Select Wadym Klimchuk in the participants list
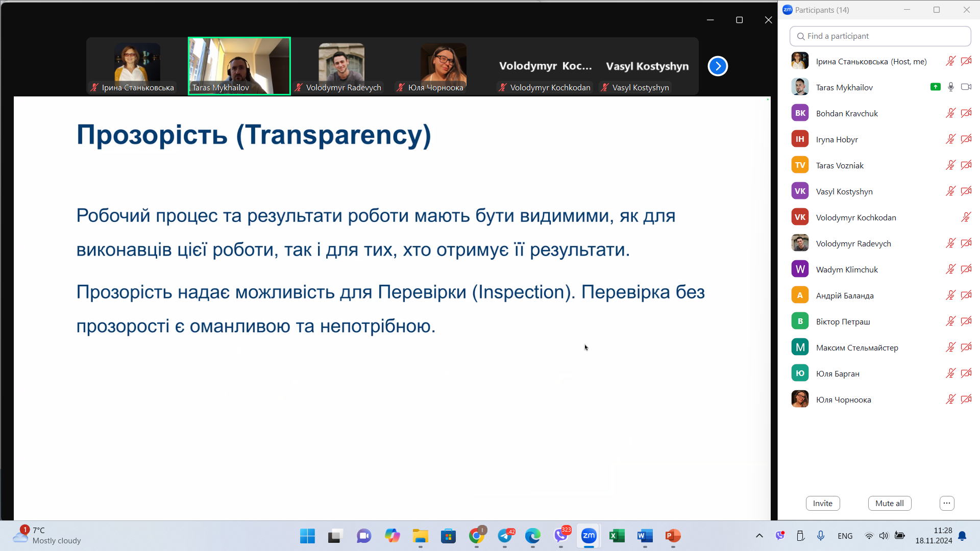This screenshot has height=551, width=980. coord(847,269)
